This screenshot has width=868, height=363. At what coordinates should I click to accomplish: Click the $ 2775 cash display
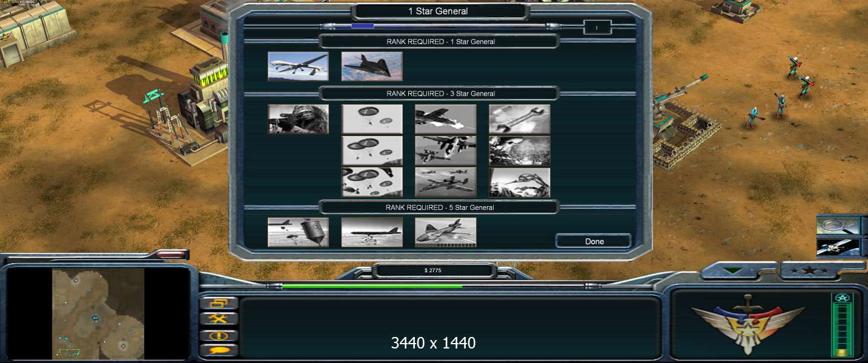click(433, 270)
